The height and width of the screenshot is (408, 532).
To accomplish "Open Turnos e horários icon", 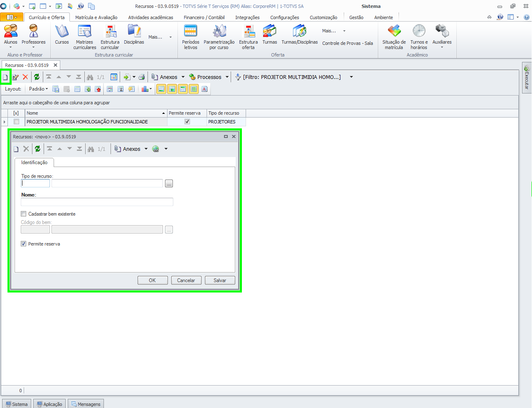I will click(x=419, y=37).
